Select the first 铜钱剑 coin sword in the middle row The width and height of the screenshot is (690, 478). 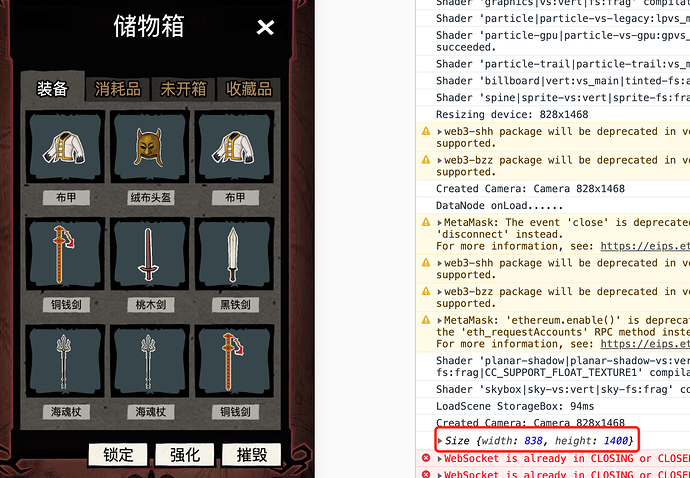pos(65,254)
